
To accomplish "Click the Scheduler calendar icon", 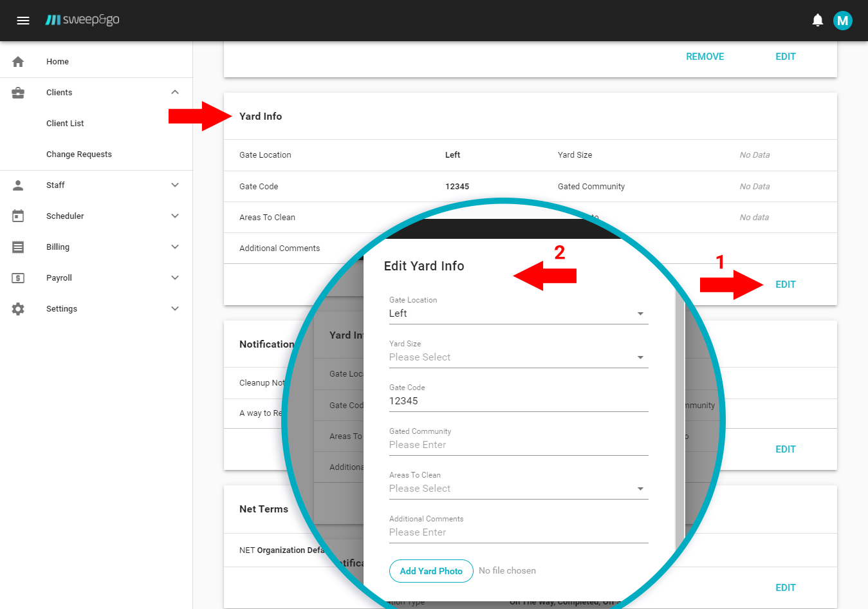I will [18, 216].
